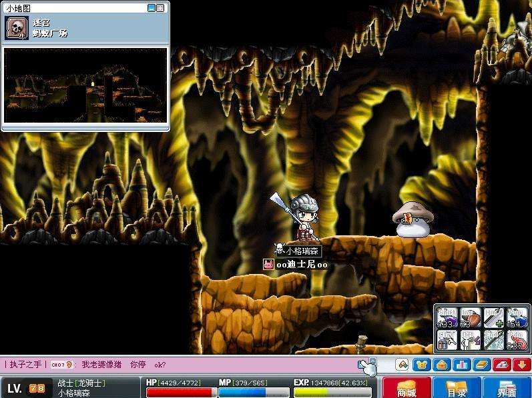
Task: Click the warrior character with spear
Action: (300, 217)
